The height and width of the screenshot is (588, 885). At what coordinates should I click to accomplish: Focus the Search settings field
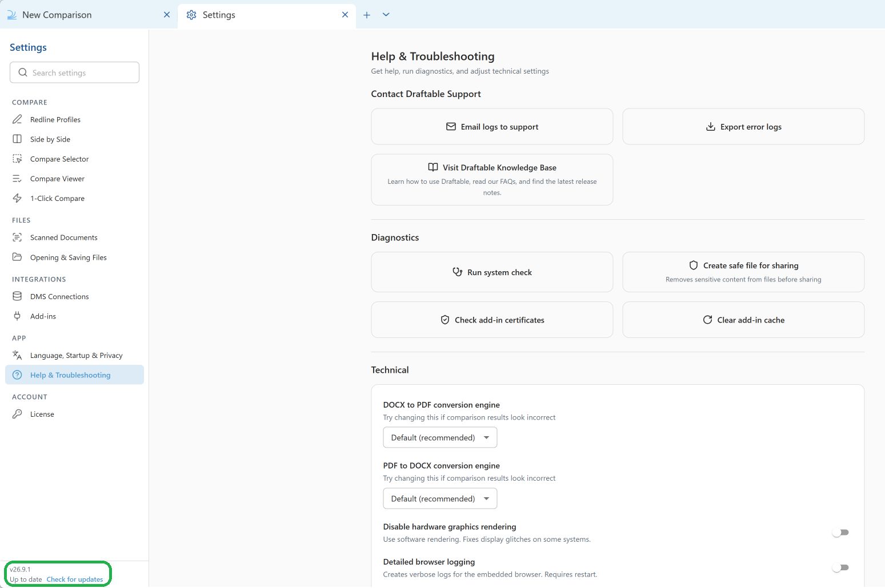(74, 73)
